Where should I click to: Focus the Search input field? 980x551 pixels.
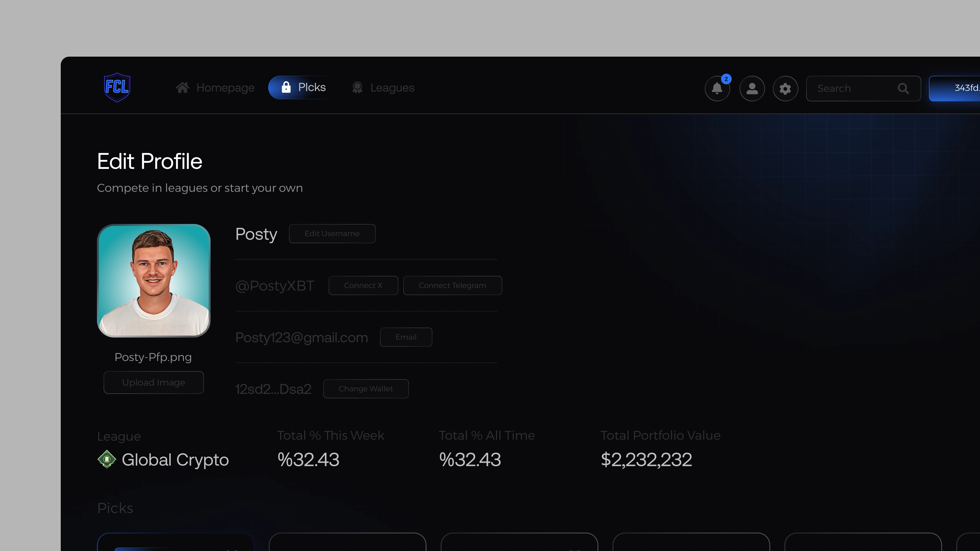[x=852, y=89]
